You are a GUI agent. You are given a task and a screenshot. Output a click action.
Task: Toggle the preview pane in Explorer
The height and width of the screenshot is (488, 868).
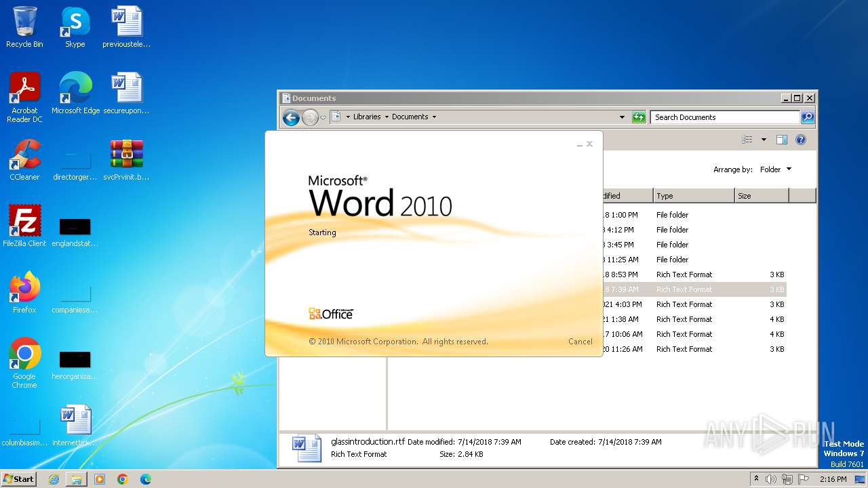[781, 140]
